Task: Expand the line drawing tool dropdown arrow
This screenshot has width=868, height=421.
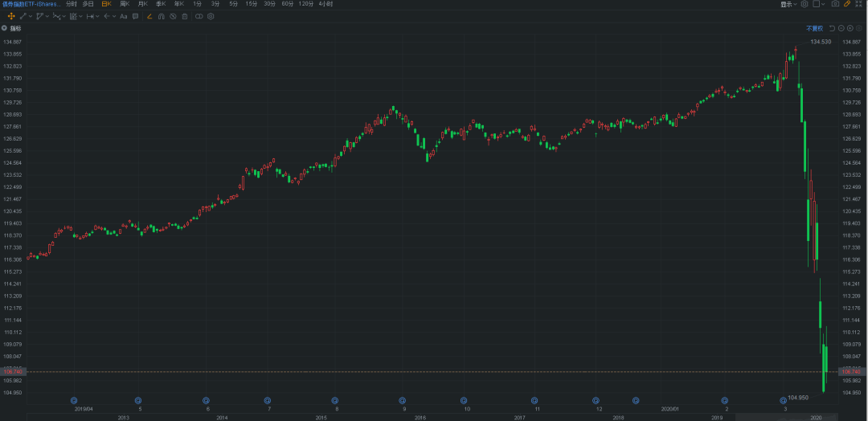Action: pos(31,16)
